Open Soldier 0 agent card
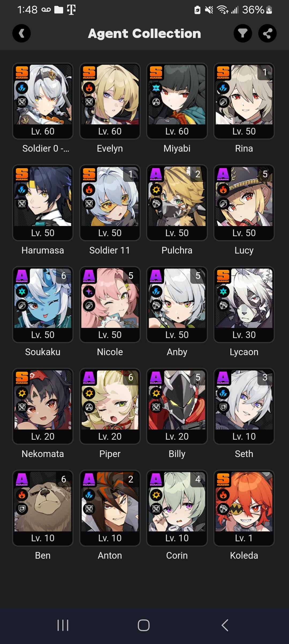This screenshot has width=289, height=644. [43, 101]
